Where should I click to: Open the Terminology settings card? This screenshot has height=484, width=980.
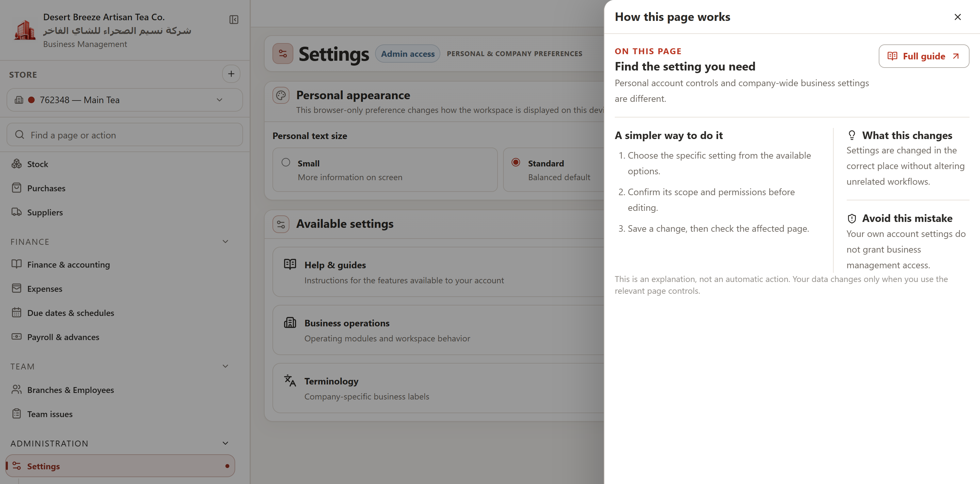[438, 388]
